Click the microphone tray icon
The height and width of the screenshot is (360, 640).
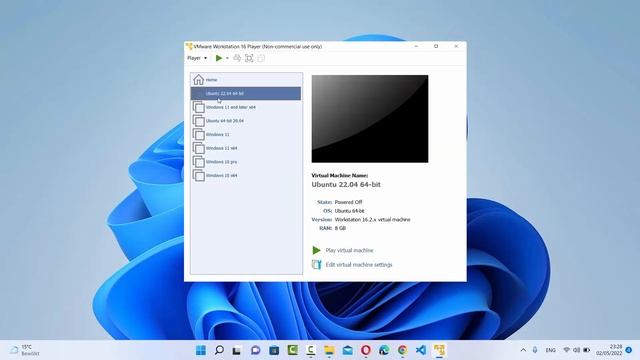click(535, 350)
